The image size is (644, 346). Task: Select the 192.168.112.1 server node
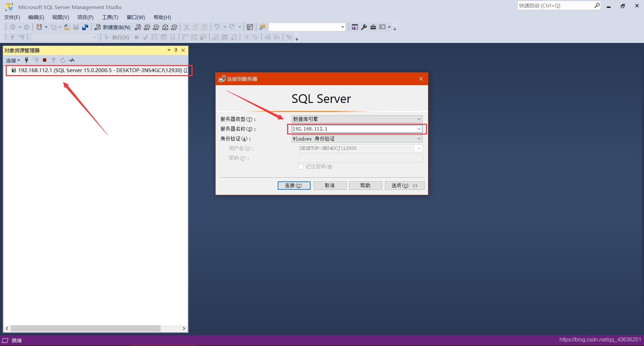(99, 70)
